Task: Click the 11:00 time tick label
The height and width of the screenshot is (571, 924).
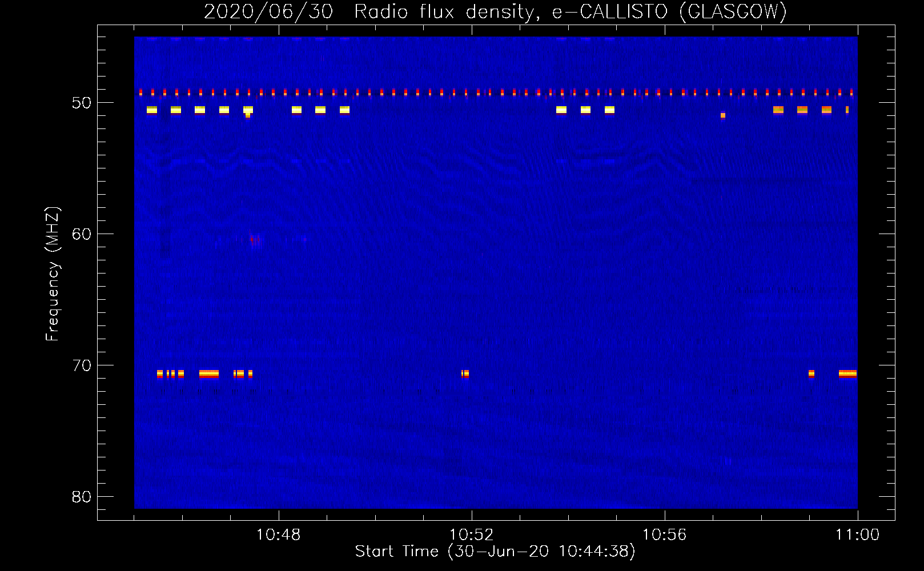Action: tap(858, 535)
